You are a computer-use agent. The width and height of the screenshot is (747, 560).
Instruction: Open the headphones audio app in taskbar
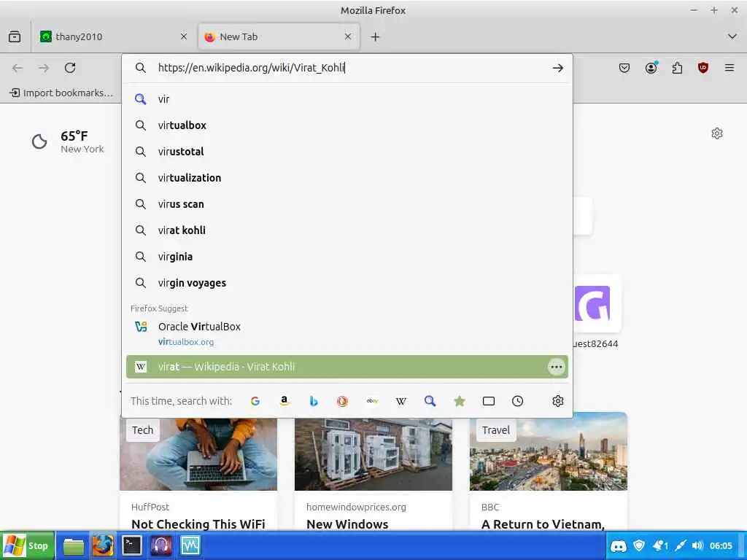(161, 546)
